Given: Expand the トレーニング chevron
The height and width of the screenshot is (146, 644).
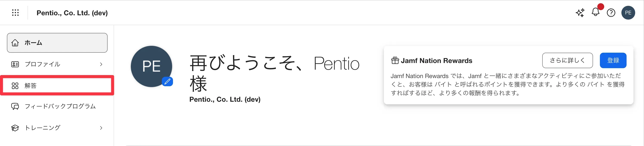Looking at the screenshot, I should (x=101, y=128).
